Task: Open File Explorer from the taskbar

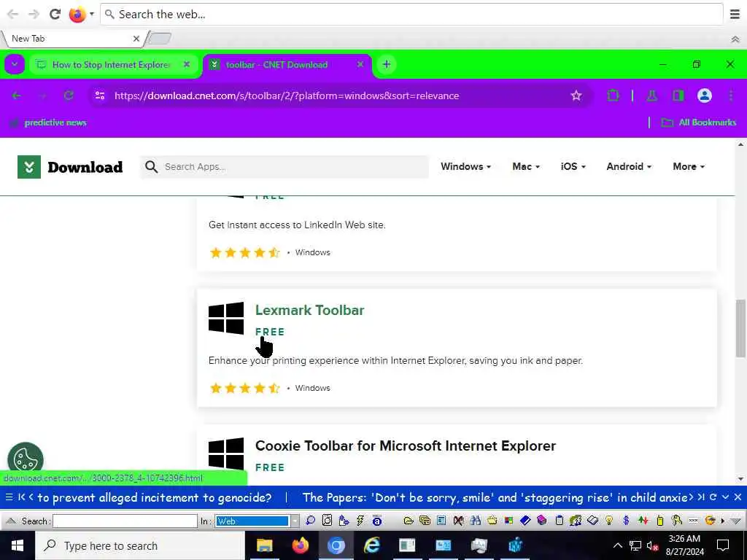Action: pyautogui.click(x=264, y=545)
